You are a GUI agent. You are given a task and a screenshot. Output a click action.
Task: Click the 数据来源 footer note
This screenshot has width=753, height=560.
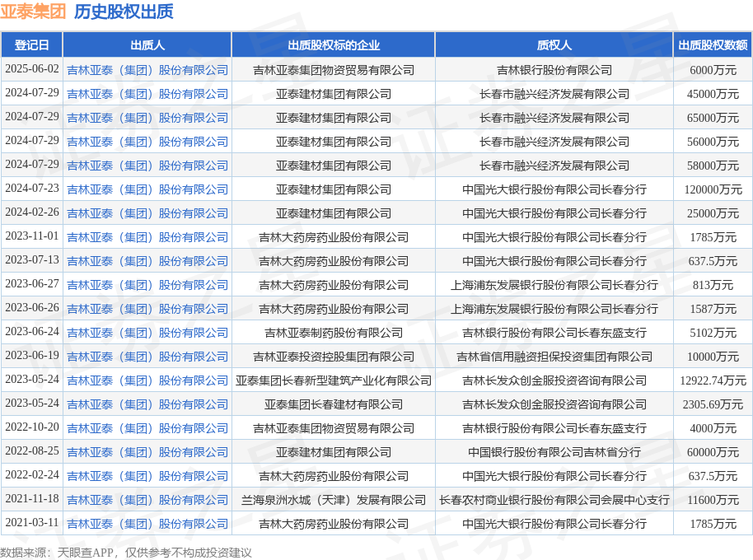(126, 553)
